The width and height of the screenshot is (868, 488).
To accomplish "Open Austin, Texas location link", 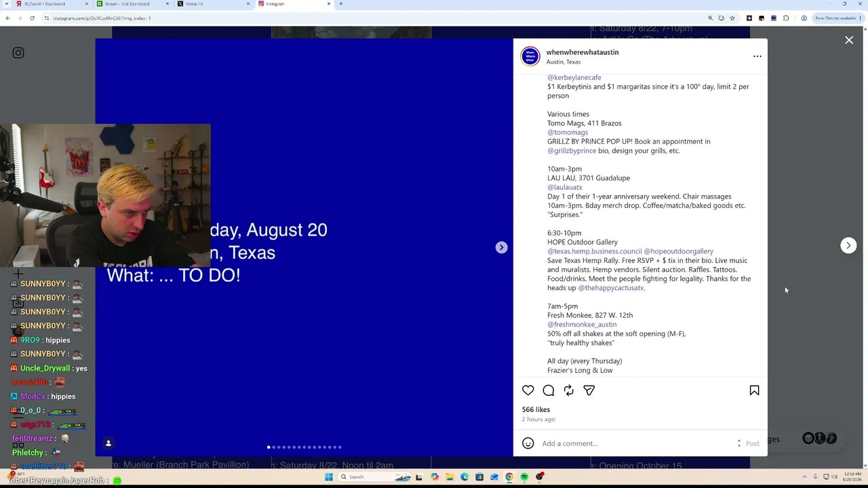I will (x=564, y=62).
